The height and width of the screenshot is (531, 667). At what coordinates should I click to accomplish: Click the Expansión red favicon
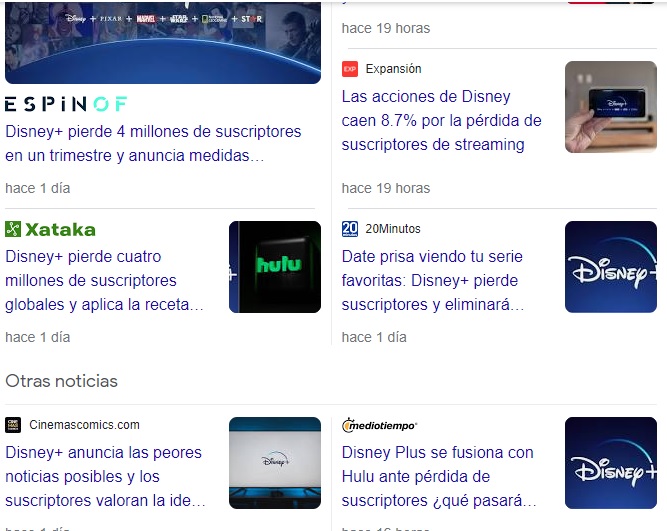point(350,69)
